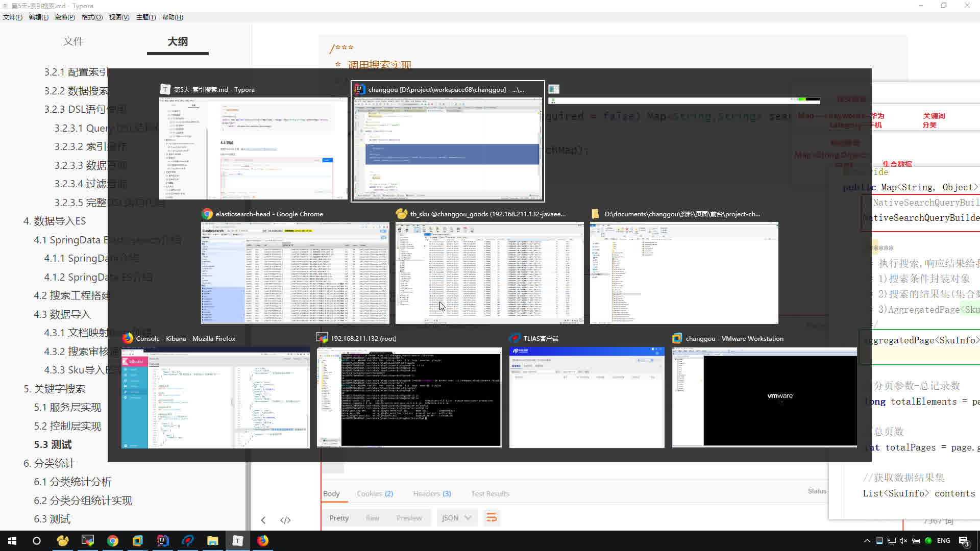Open the 编辑(E) menu in Typora
The width and height of the screenshot is (980, 551).
[39, 17]
